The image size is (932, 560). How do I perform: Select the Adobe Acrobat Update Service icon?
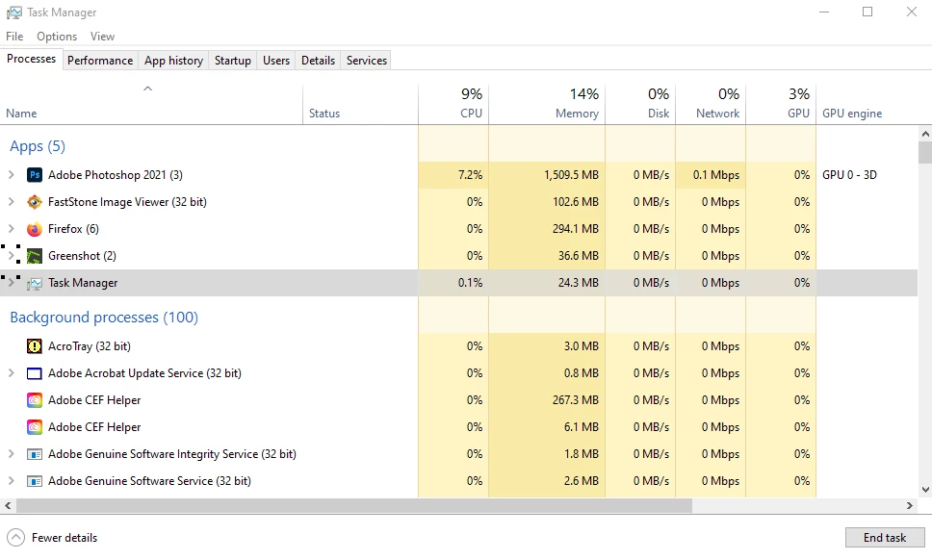[x=35, y=373]
